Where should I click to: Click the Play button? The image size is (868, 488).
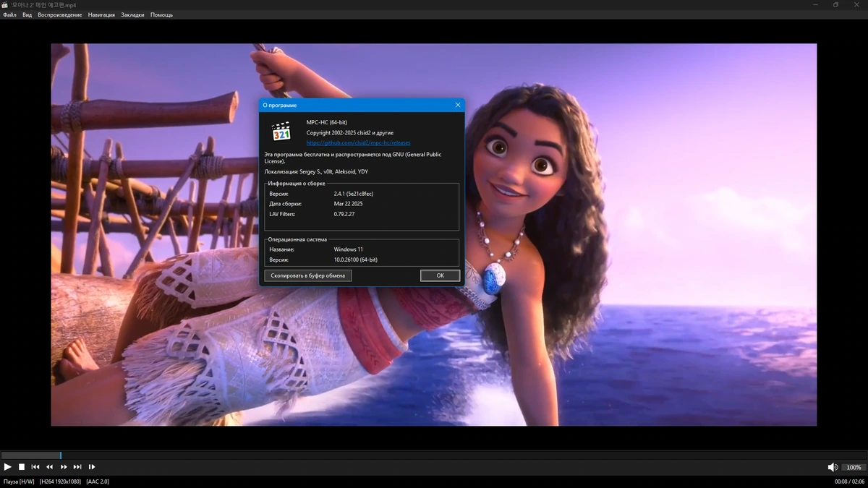[x=8, y=467]
